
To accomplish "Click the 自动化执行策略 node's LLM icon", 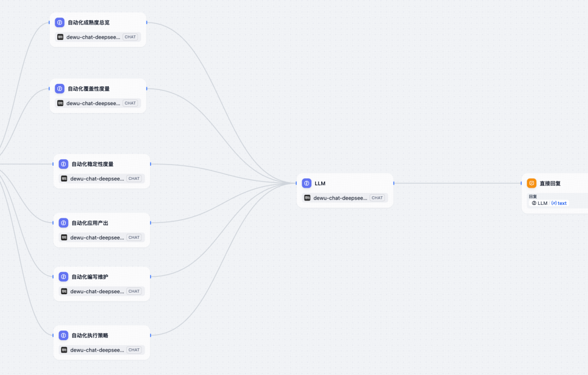I will tap(63, 335).
